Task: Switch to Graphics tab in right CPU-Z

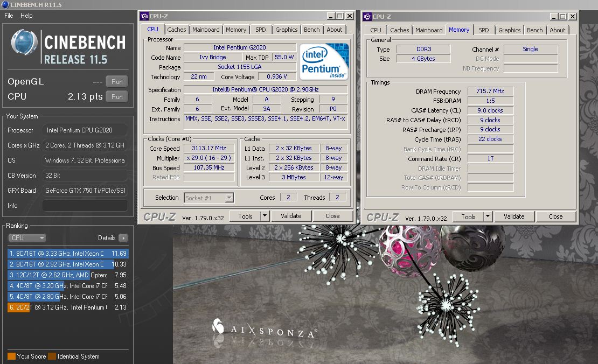Action: click(510, 30)
